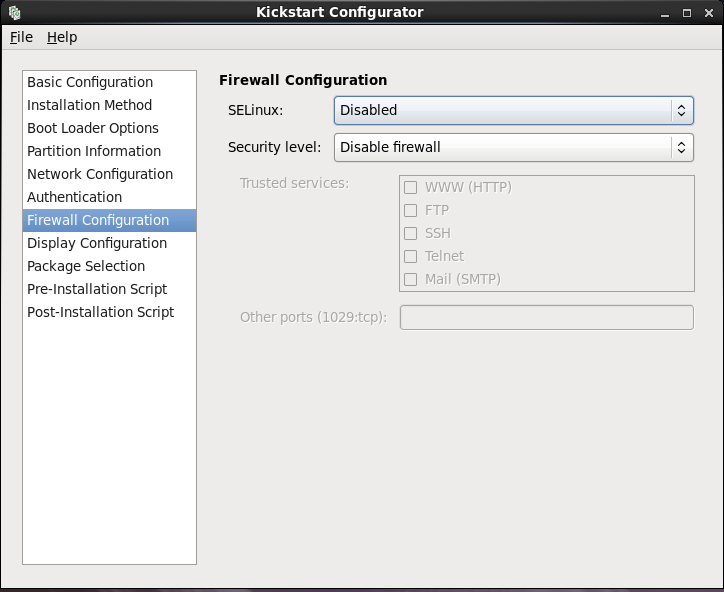Open the Security level dropdown
724x592 pixels.
coord(513,147)
